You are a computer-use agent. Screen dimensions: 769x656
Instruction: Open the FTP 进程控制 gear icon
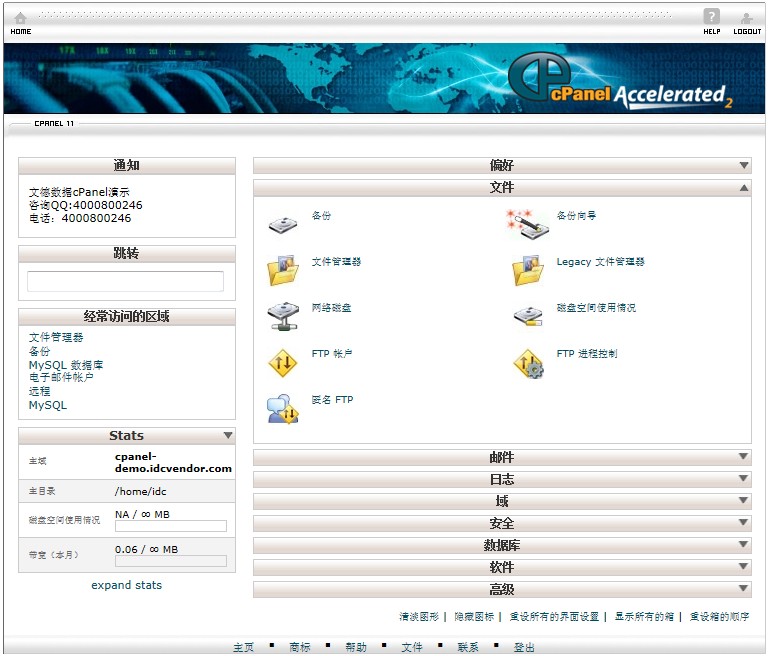[x=528, y=363]
